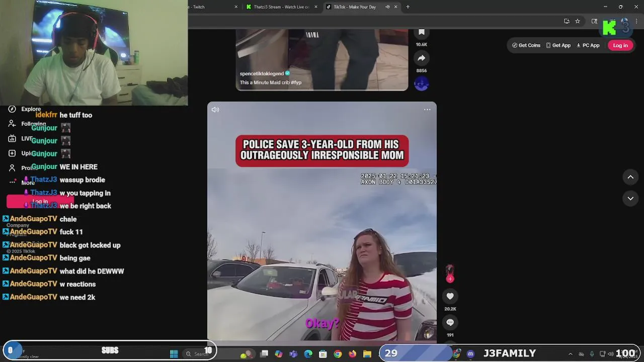Click the microphone icon in system tray
The image size is (644, 362).
592,354
